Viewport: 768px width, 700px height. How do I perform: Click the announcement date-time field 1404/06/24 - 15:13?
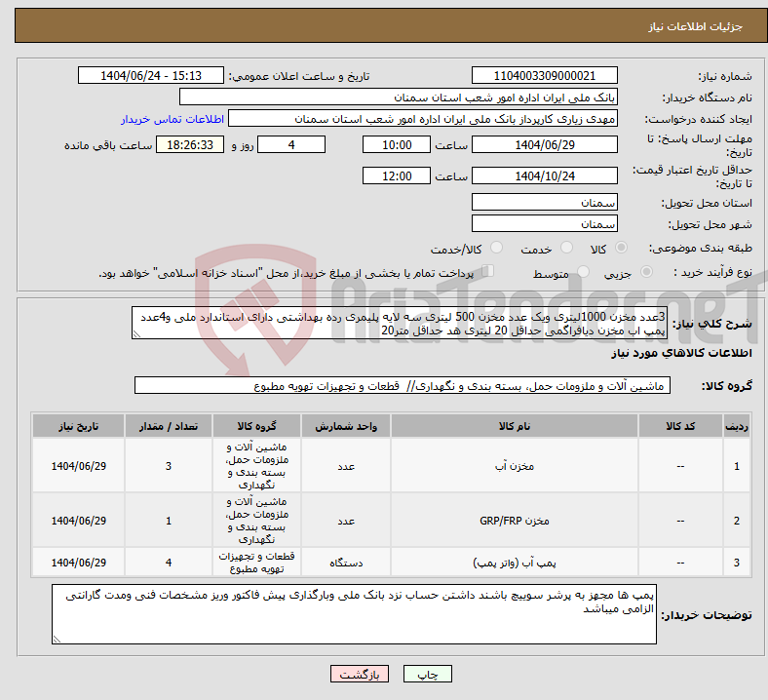[x=151, y=76]
